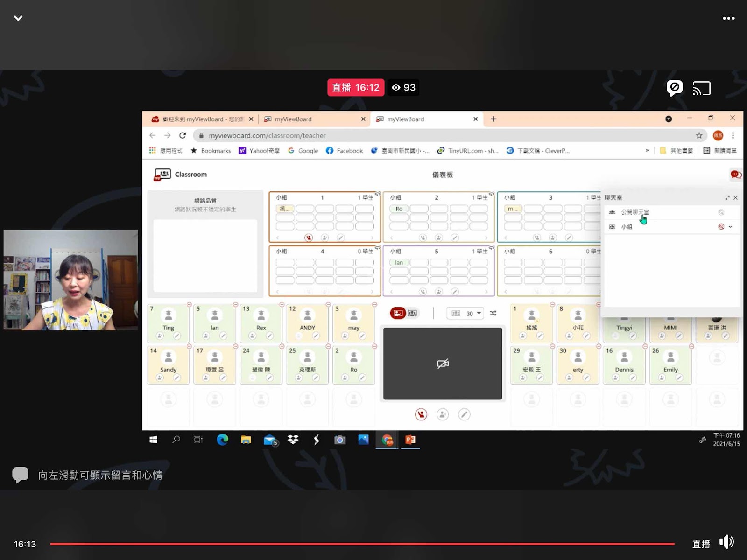747x560 pixels.
Task: Select the Ian chip in group 5
Action: pos(399,263)
